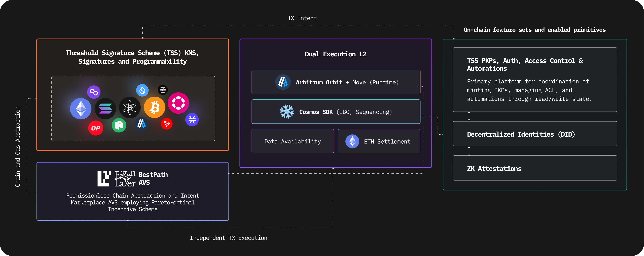This screenshot has width=644, height=256.
Task: Click the snowflake icon beside Cosmos SDK
Action: coord(287,111)
